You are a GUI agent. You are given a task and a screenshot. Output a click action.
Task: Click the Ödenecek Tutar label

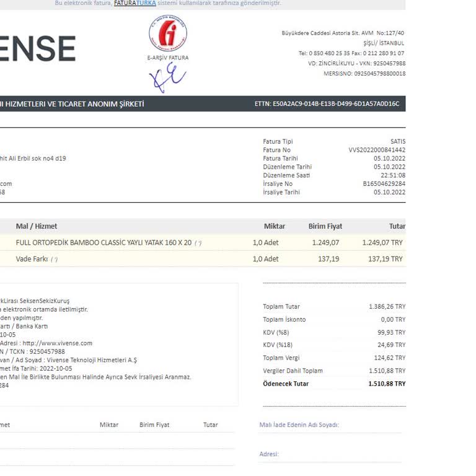point(286,384)
